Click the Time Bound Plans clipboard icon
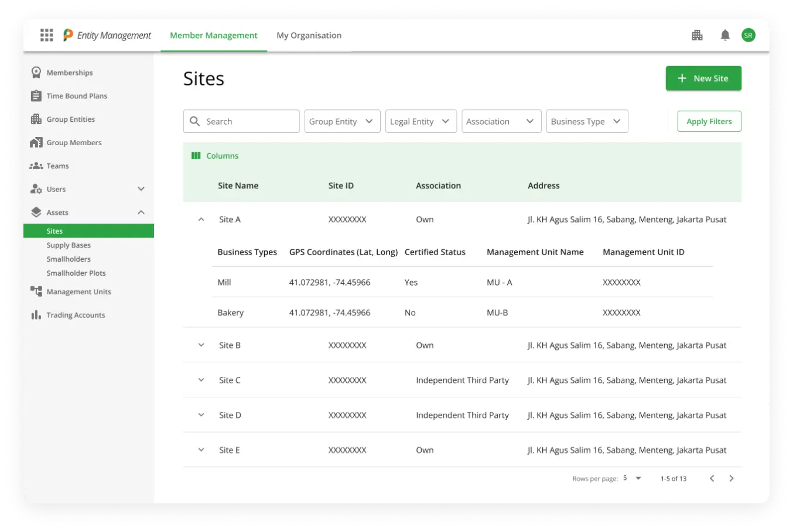Image resolution: width=793 pixels, height=532 pixels. tap(36, 96)
